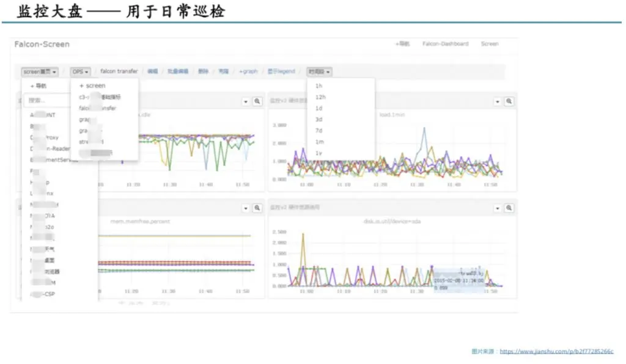This screenshot has height=364, width=626.
Task: Click the 删除 delete link
Action: click(x=203, y=71)
